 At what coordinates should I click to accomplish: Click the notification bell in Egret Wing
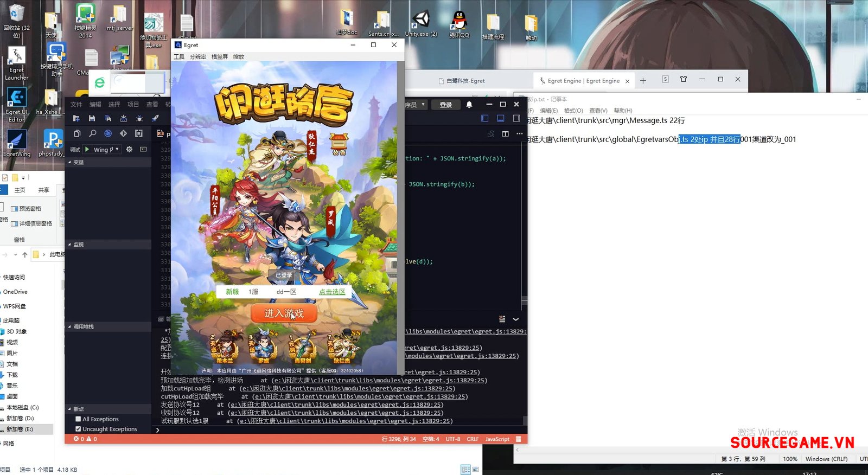(x=469, y=105)
